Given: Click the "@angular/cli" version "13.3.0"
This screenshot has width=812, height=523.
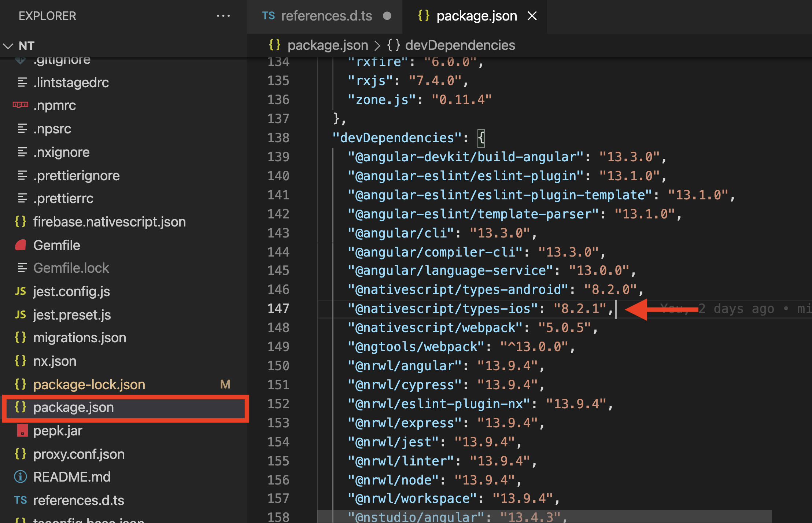Looking at the screenshot, I should click(500, 233).
